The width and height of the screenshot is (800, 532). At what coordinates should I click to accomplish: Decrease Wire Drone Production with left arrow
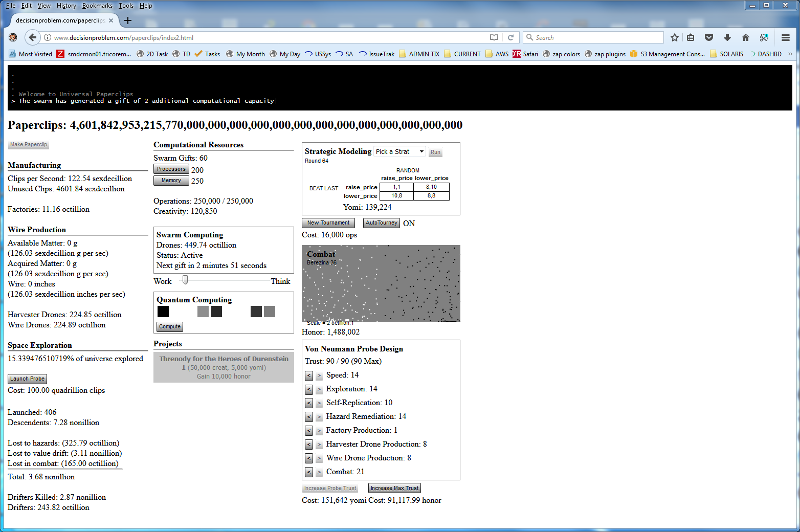[309, 459]
